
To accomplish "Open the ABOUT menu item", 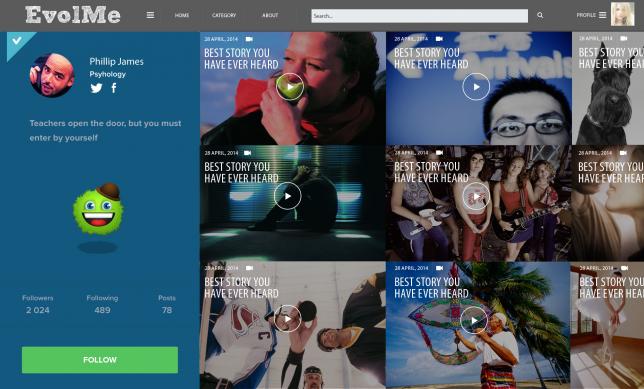I will pyautogui.click(x=270, y=16).
